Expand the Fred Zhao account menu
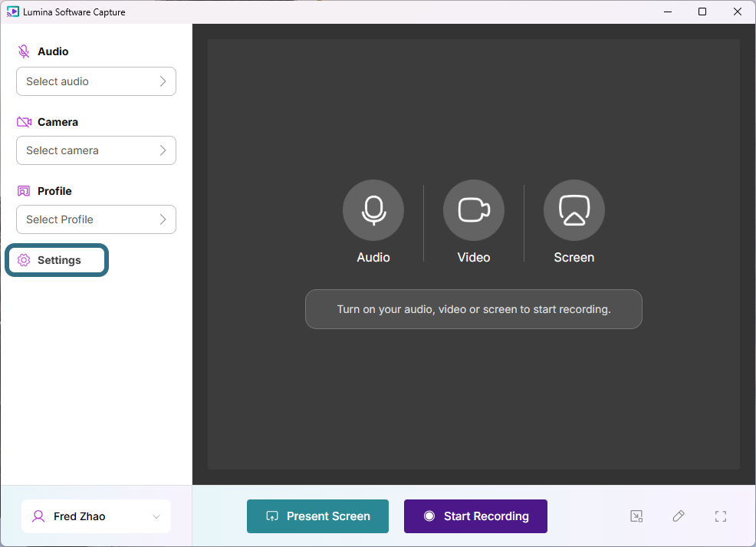Viewport: 756px width, 547px height. [96, 516]
